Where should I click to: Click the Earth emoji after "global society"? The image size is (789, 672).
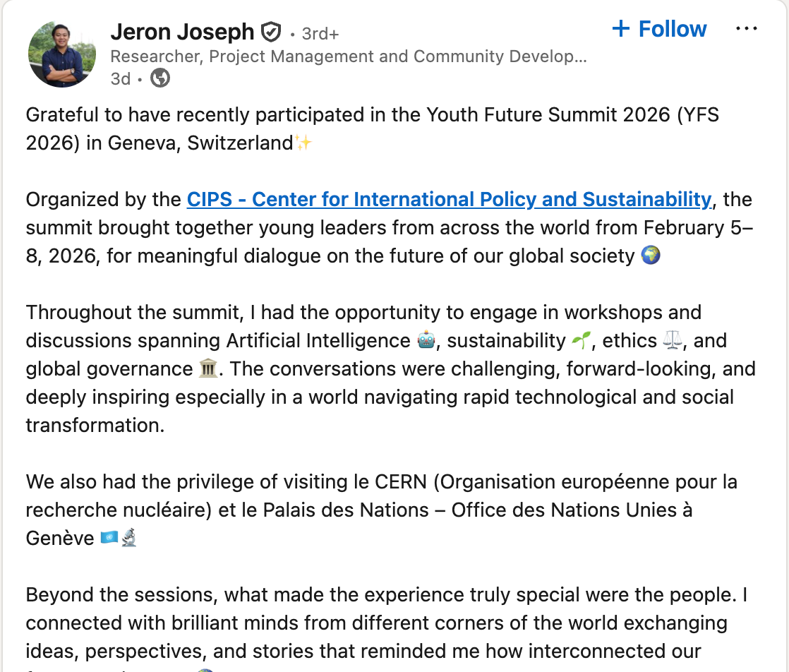650,256
